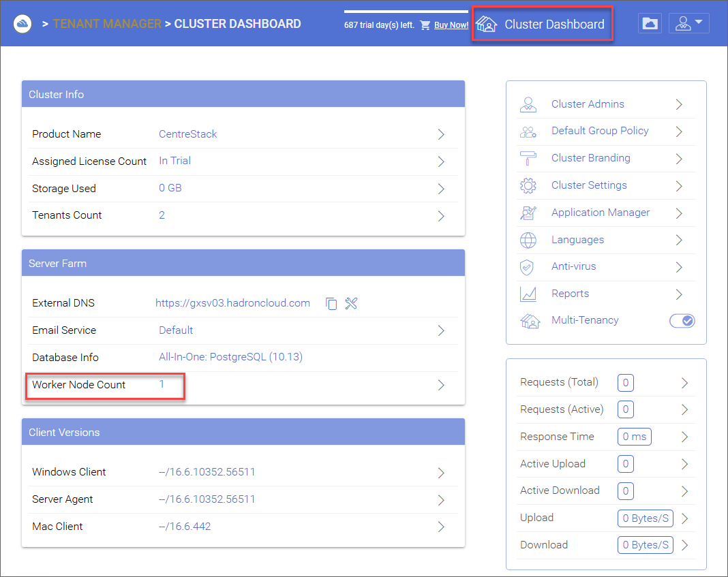This screenshot has height=577, width=728.
Task: Open Cluster Admins menu entry
Action: pos(588,104)
